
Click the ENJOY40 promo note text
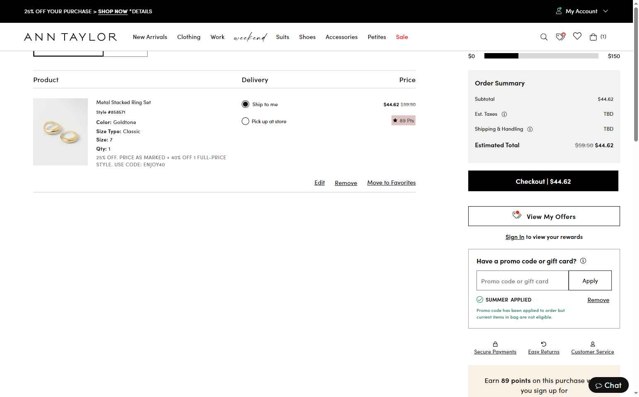tap(161, 161)
